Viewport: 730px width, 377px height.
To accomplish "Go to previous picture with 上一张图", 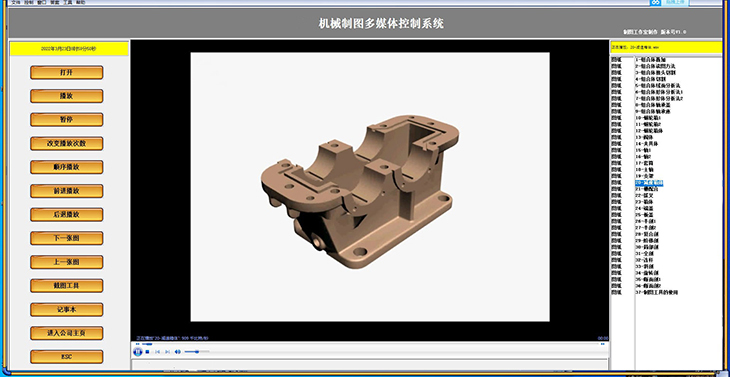I will 67,262.
